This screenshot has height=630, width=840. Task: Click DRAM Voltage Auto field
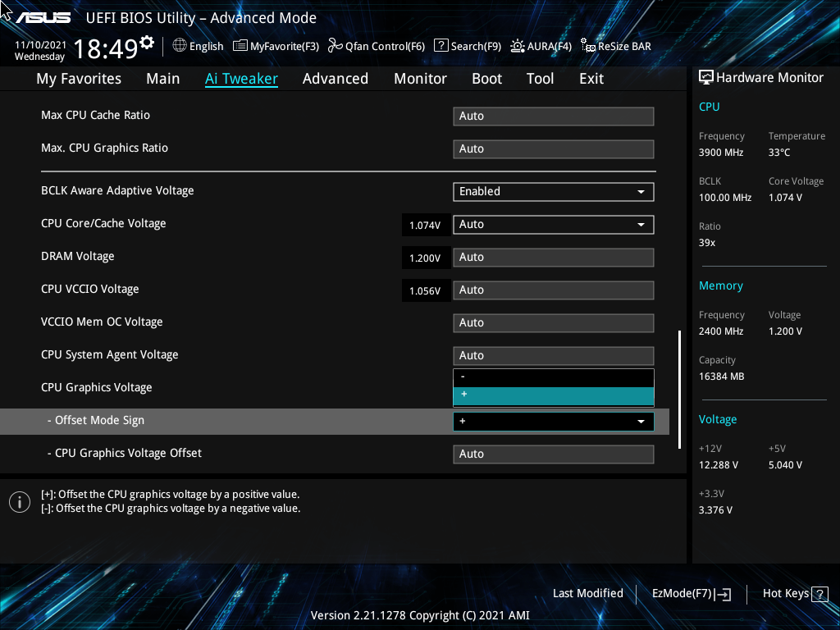click(x=554, y=257)
